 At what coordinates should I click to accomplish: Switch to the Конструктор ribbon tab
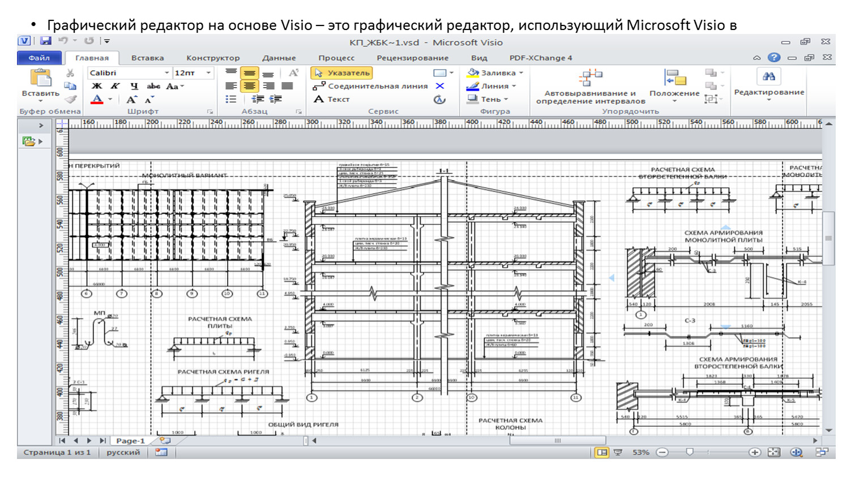[213, 58]
